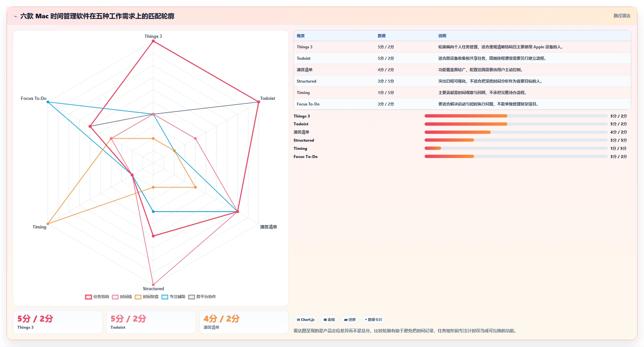Click the 维度 column header
The height and width of the screenshot is (347, 644).
pos(301,36)
